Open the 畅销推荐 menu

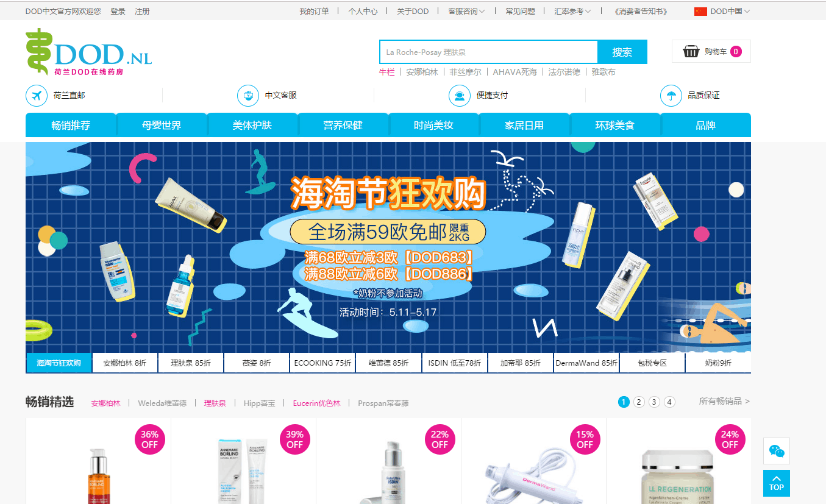click(x=71, y=126)
